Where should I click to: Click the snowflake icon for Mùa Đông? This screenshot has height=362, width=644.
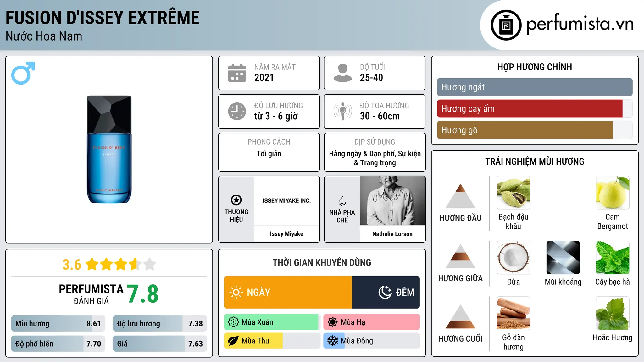click(x=333, y=341)
